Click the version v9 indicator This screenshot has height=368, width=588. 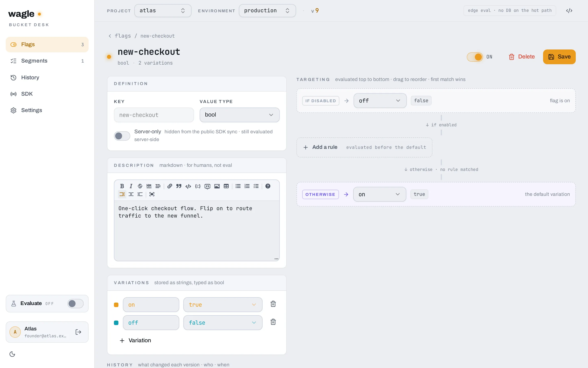tap(315, 11)
